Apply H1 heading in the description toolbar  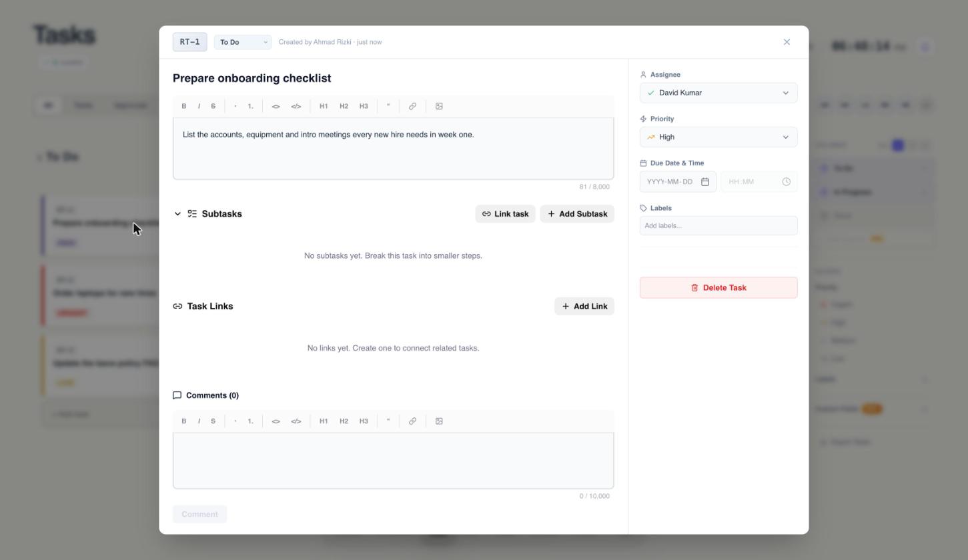pos(324,106)
